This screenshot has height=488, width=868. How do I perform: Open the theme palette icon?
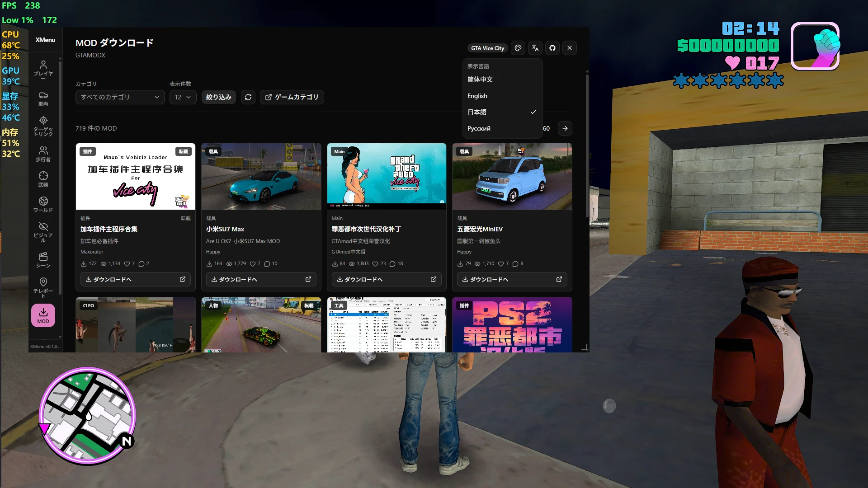pos(518,48)
